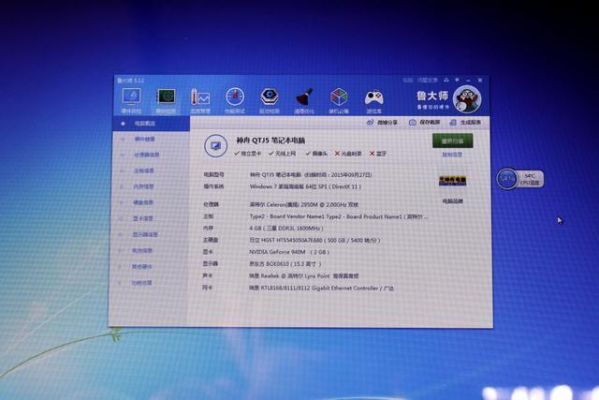599x400 pixels.
Task: Click the Board Vendor Name1 motherboard value
Action: (339, 217)
